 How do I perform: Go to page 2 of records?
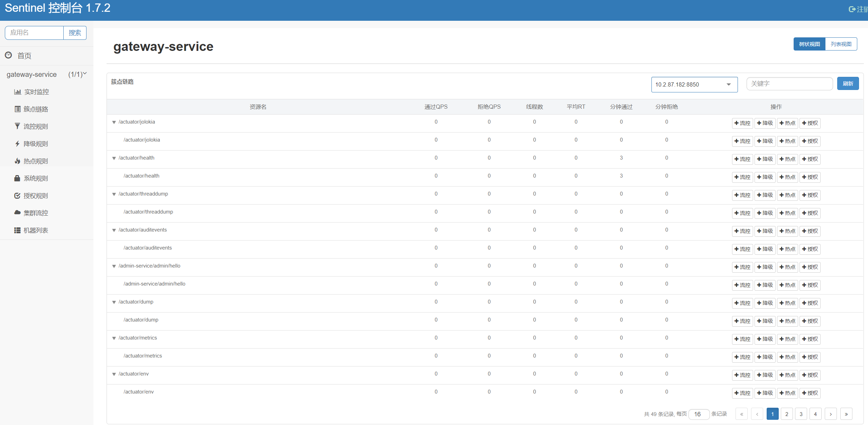[x=787, y=414]
